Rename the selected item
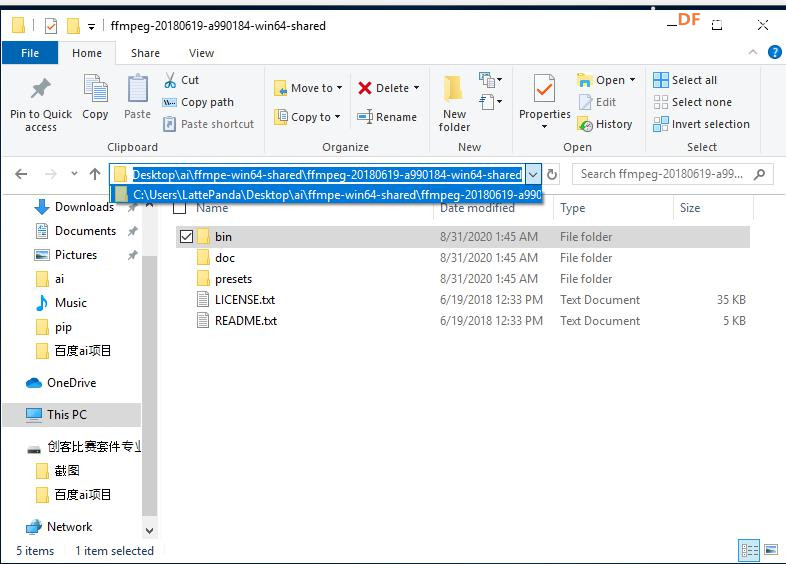 click(387, 117)
